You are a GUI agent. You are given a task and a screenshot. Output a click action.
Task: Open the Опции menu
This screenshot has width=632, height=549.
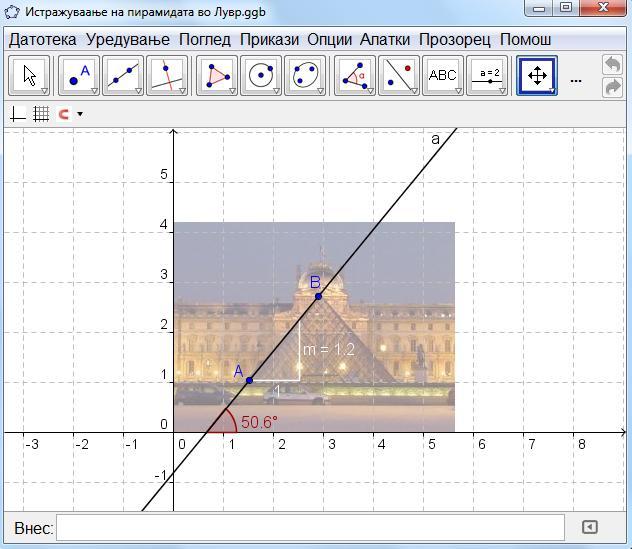click(329, 40)
